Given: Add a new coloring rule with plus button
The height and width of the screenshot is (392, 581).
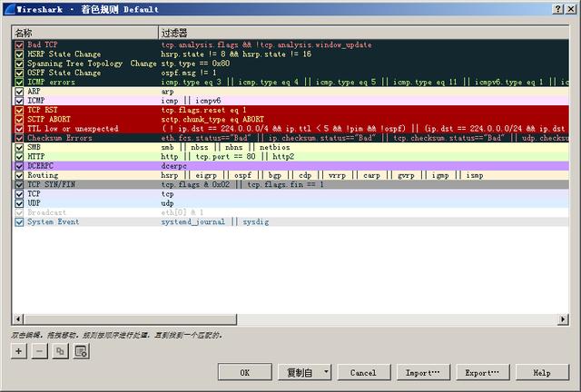Looking at the screenshot, I should pyautogui.click(x=18, y=351).
